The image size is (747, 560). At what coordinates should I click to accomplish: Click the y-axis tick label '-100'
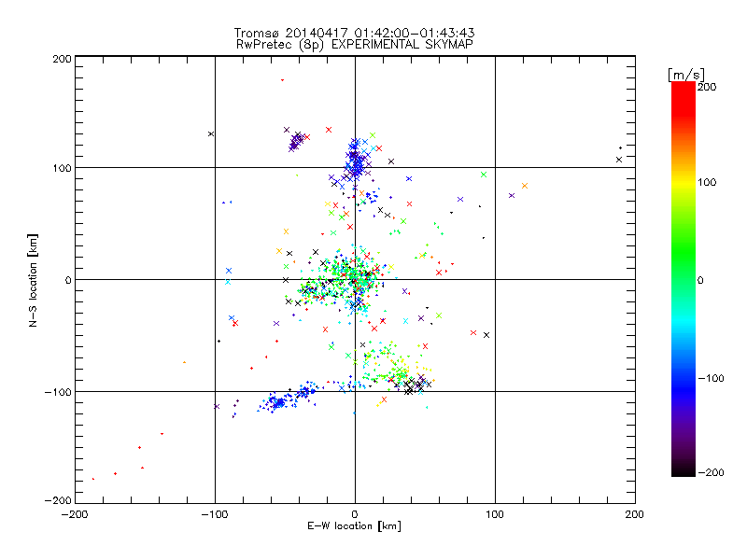pos(58,392)
